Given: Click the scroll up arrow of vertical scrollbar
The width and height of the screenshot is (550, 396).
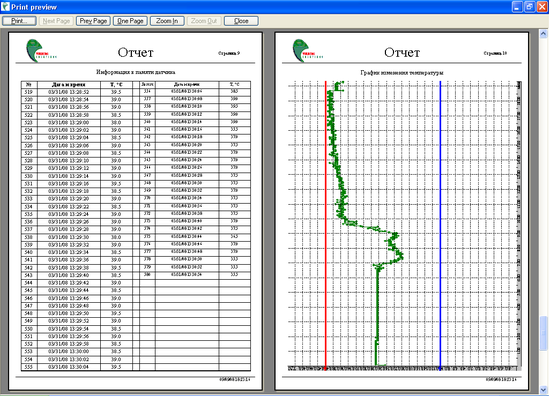Looking at the screenshot, I should (543, 34).
